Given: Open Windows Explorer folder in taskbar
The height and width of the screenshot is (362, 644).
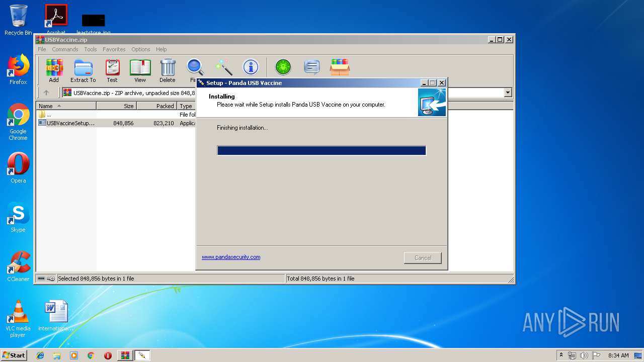Looking at the screenshot, I should click(57, 355).
